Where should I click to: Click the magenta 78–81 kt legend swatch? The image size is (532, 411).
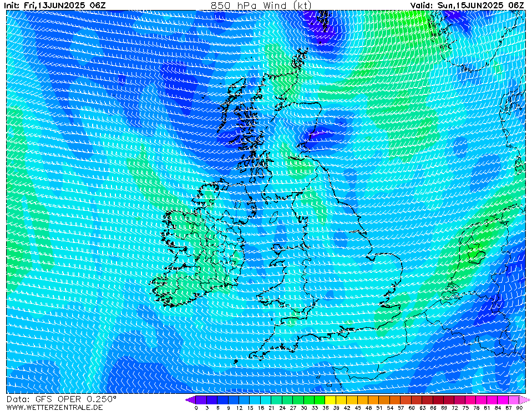pos(482,400)
